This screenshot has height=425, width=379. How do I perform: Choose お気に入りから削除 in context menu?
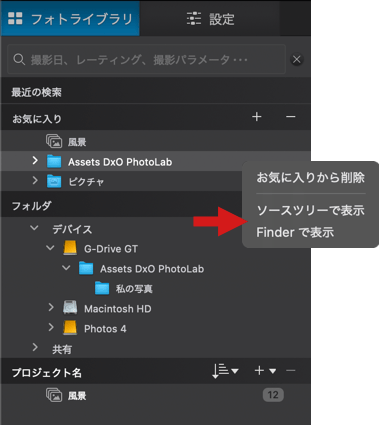pos(310,178)
